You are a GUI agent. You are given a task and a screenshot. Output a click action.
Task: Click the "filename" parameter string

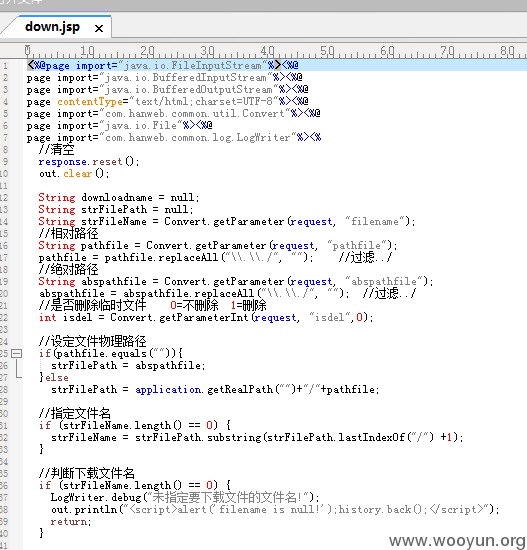375,221
